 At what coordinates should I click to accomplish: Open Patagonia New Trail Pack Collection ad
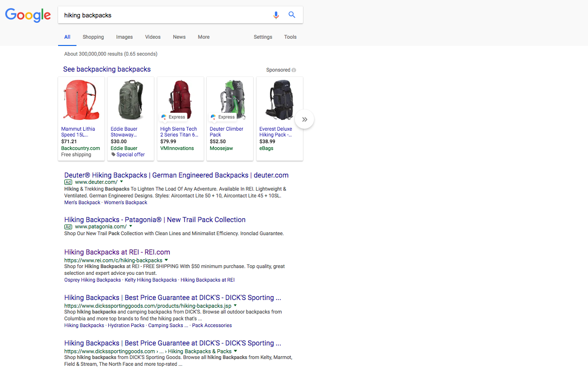click(x=155, y=220)
